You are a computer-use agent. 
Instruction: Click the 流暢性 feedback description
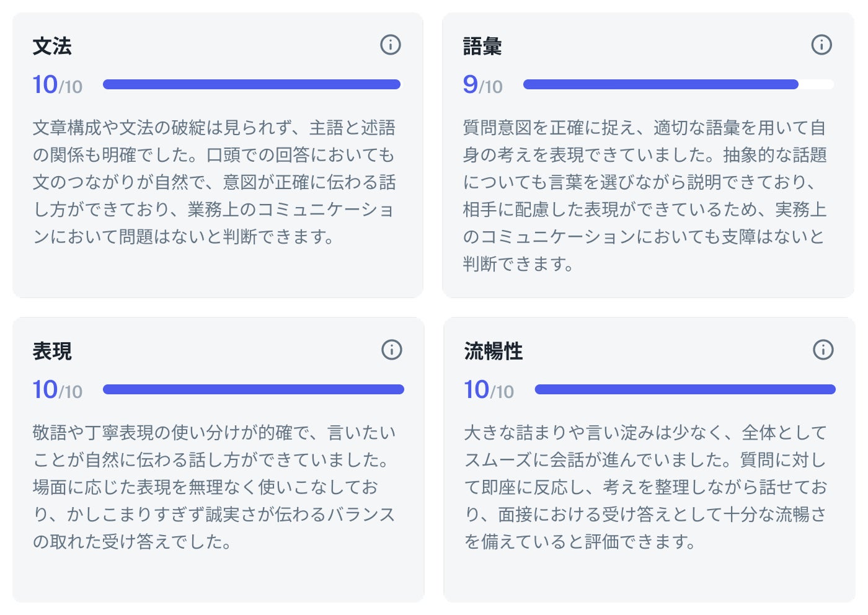[645, 487]
